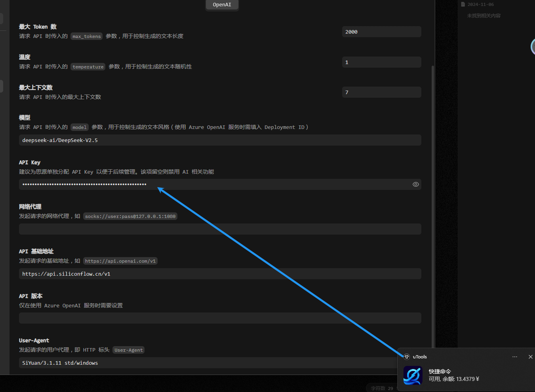Click the https://api.openai.com/v1 example tag
The height and width of the screenshot is (392, 535).
coord(120,261)
